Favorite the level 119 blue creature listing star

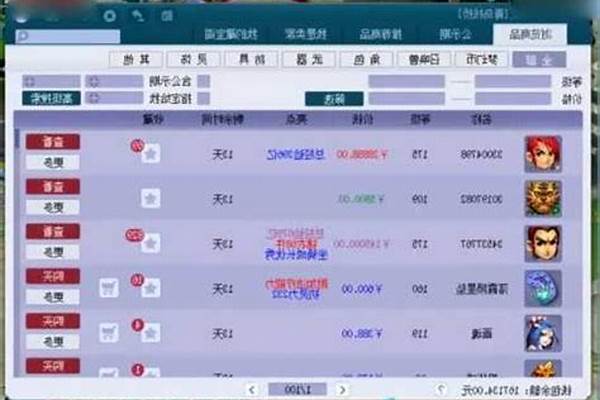point(150,333)
